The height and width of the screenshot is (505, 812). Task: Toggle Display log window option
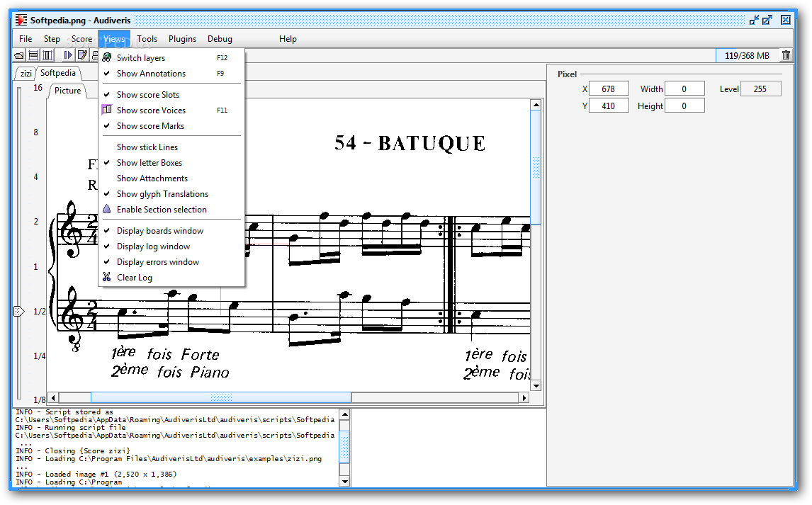tap(171, 246)
